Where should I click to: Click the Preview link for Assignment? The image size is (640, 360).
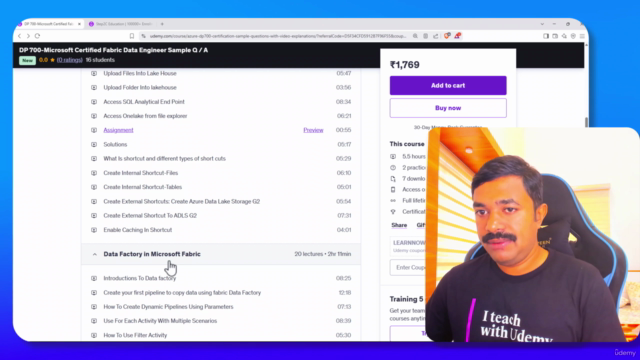[x=313, y=130]
